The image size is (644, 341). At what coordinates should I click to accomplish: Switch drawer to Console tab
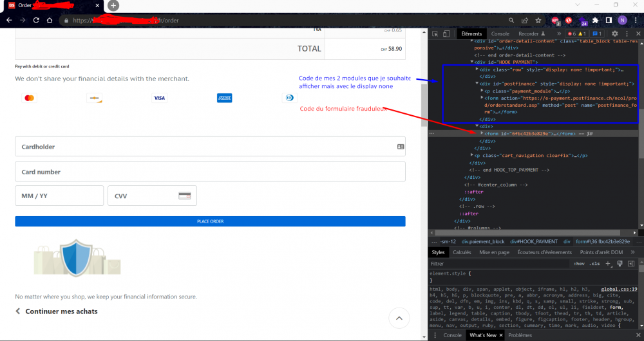pyautogui.click(x=452, y=335)
